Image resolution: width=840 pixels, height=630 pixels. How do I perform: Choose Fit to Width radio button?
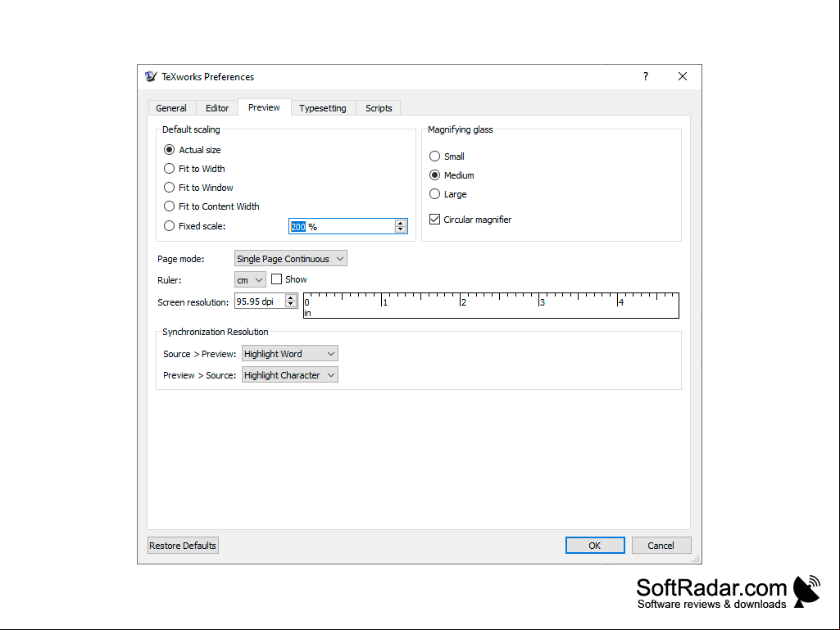(194, 169)
